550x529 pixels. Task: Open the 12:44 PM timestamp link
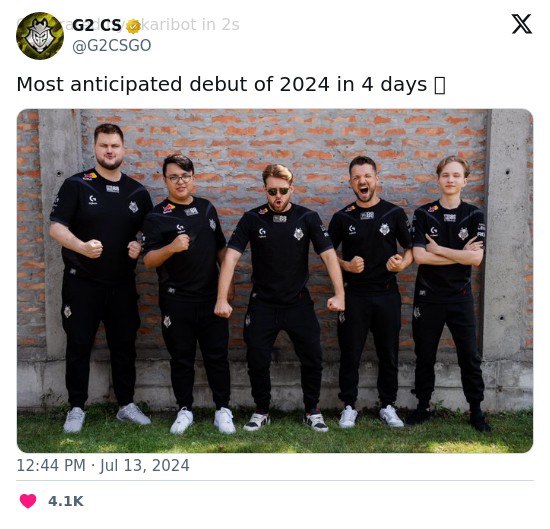tap(51, 466)
